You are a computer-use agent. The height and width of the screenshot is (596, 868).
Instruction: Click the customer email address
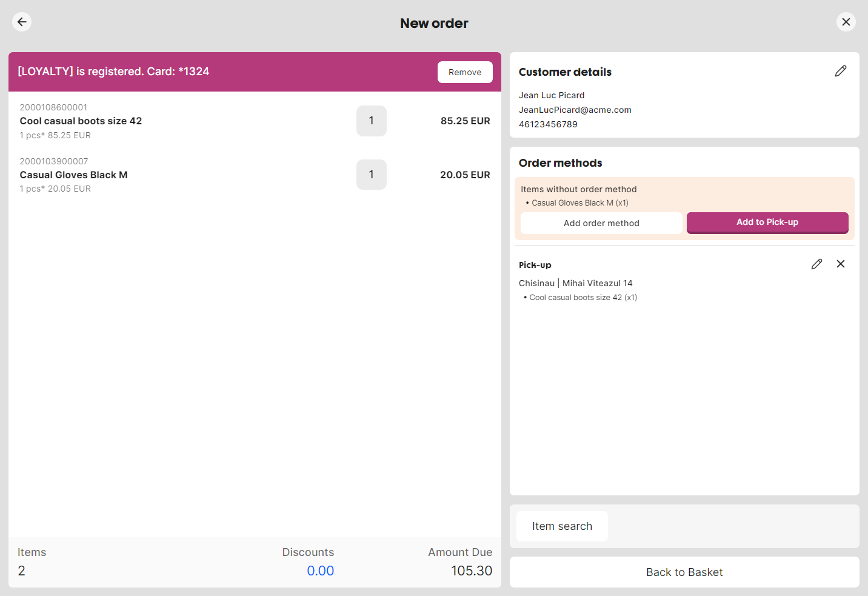(575, 110)
